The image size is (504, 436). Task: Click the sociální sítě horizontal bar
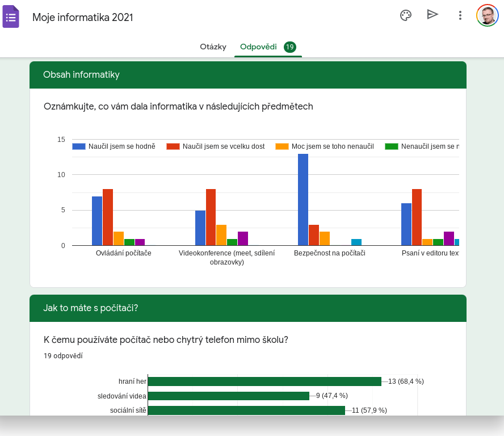click(x=246, y=410)
